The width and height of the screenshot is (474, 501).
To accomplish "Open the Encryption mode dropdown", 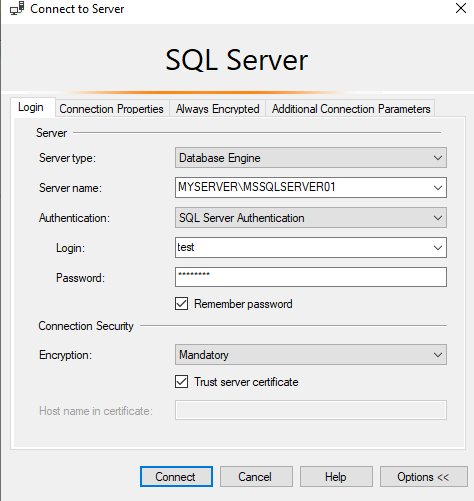I will coord(311,354).
